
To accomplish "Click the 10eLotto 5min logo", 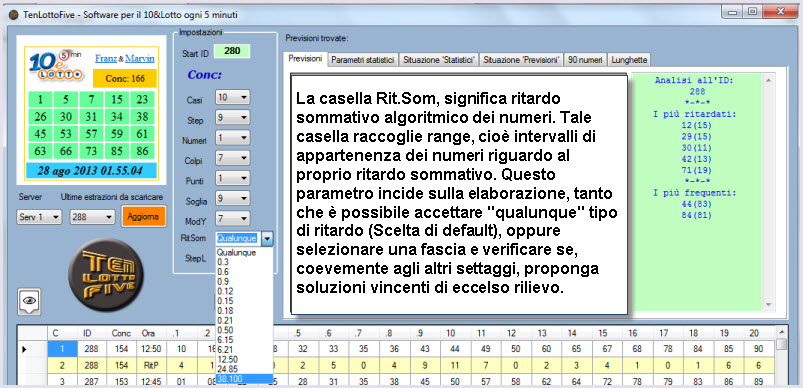I will tap(56, 67).
